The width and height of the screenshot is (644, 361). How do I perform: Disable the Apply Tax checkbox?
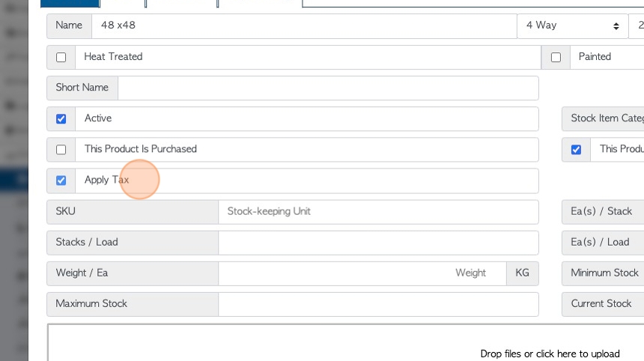point(61,180)
